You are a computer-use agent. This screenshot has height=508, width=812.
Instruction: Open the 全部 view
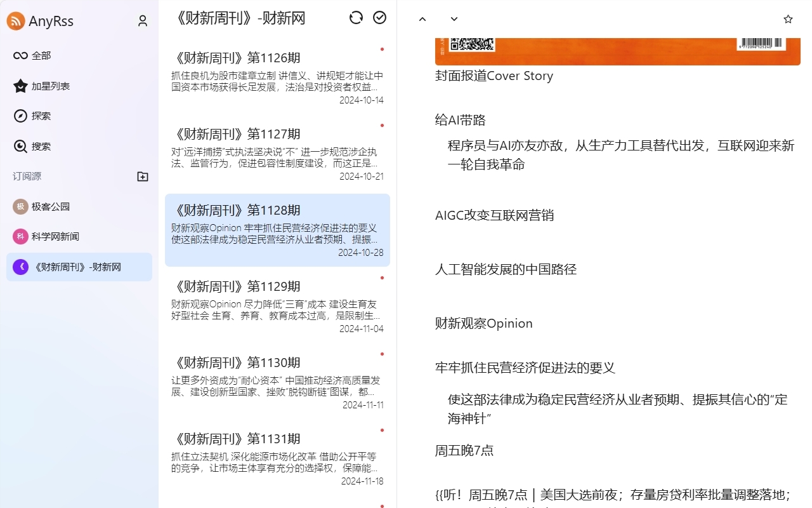click(x=79, y=56)
